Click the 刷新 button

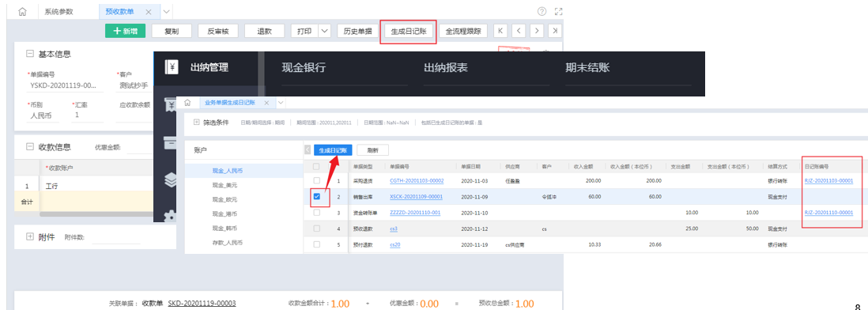[372, 150]
